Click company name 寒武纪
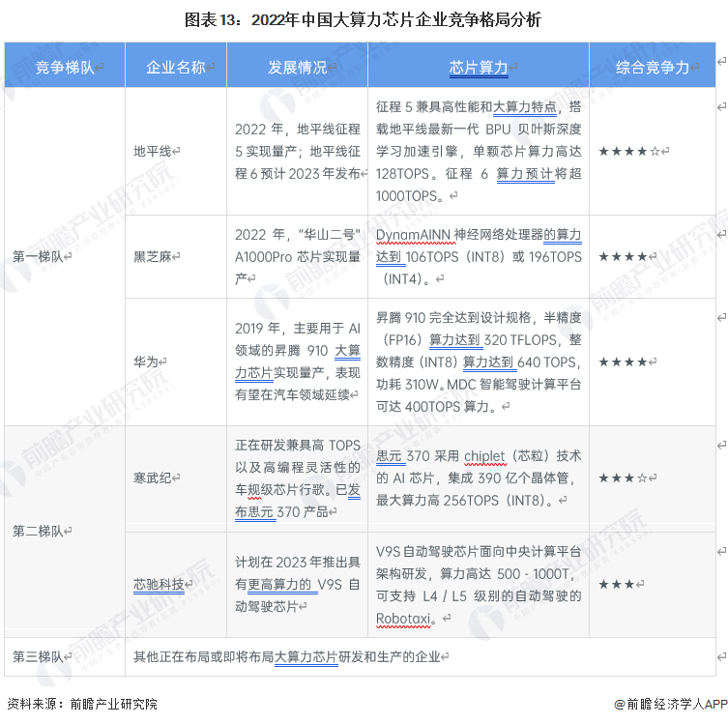728x724 pixels. click(153, 478)
